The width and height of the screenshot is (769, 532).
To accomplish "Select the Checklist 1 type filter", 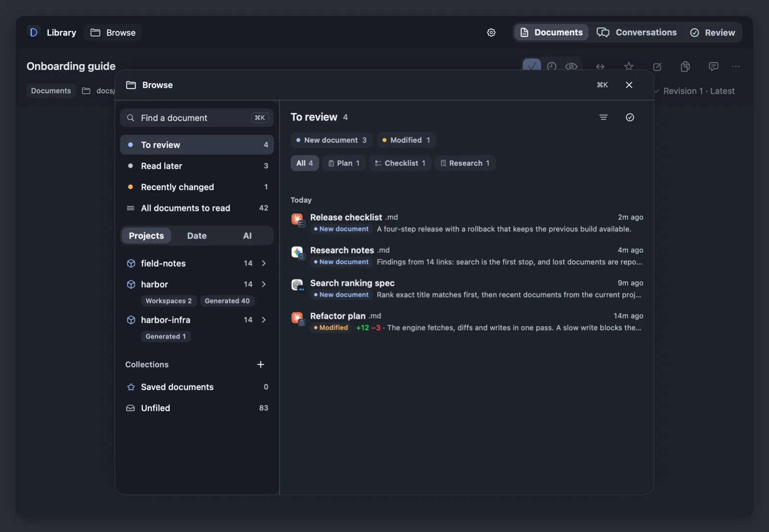I will pos(400,163).
